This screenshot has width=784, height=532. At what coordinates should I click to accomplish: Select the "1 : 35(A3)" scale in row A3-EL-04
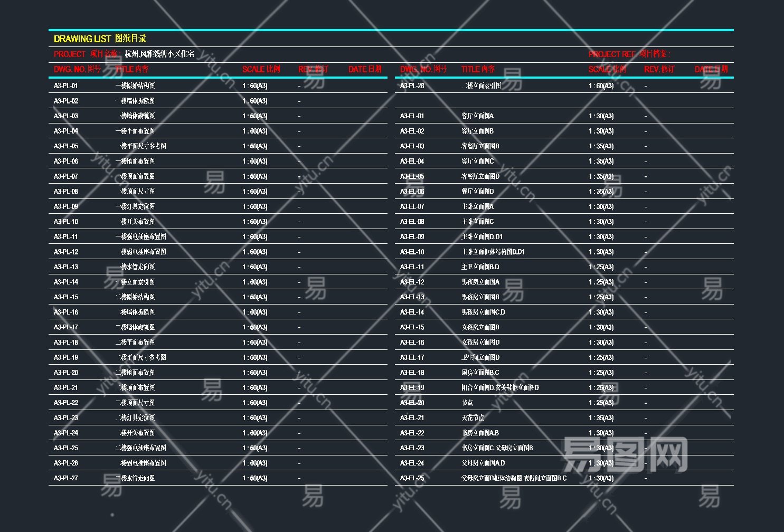click(601, 161)
